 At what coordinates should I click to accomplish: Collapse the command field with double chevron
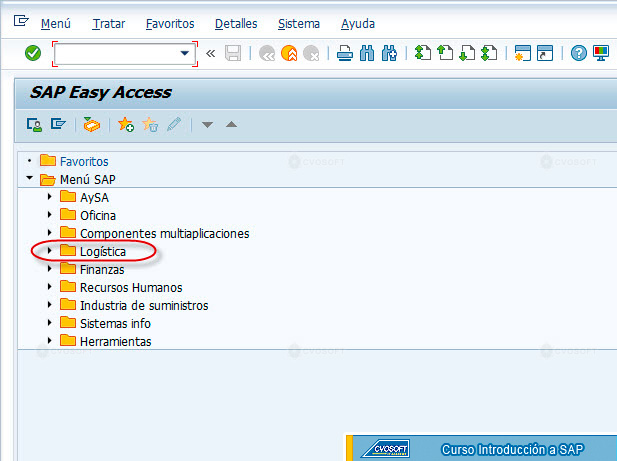click(211, 53)
